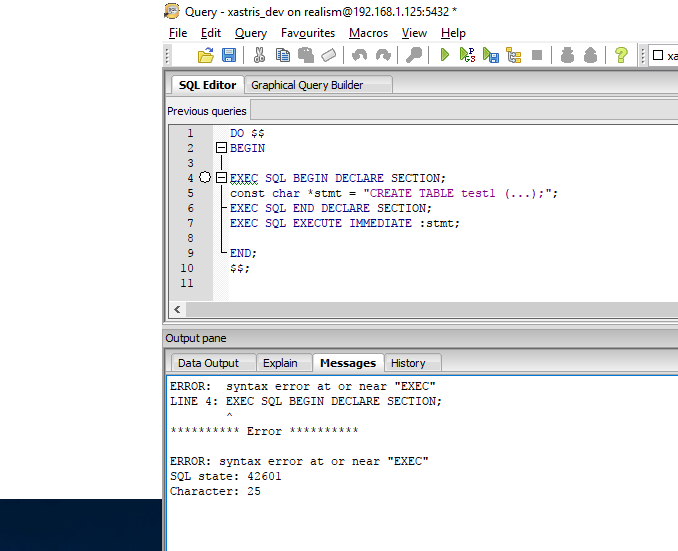Open Help via the question mark icon
The height and width of the screenshot is (551, 678).
pyautogui.click(x=621, y=56)
